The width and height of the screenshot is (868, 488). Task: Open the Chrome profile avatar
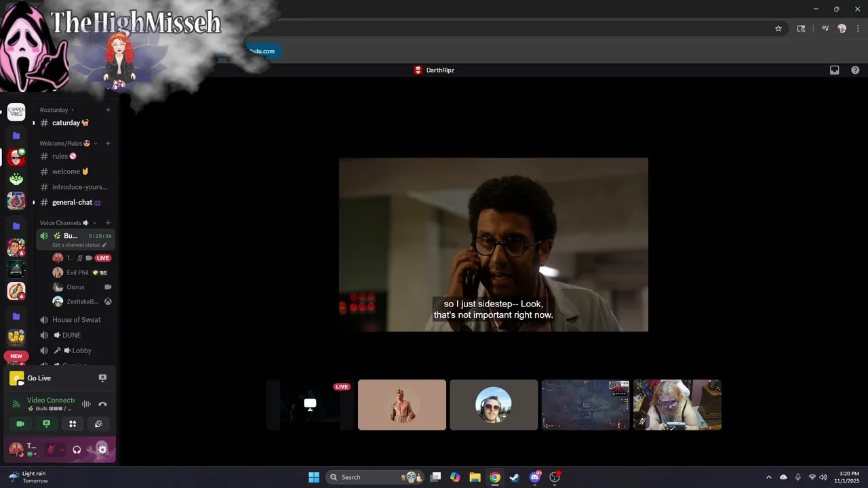tap(842, 28)
